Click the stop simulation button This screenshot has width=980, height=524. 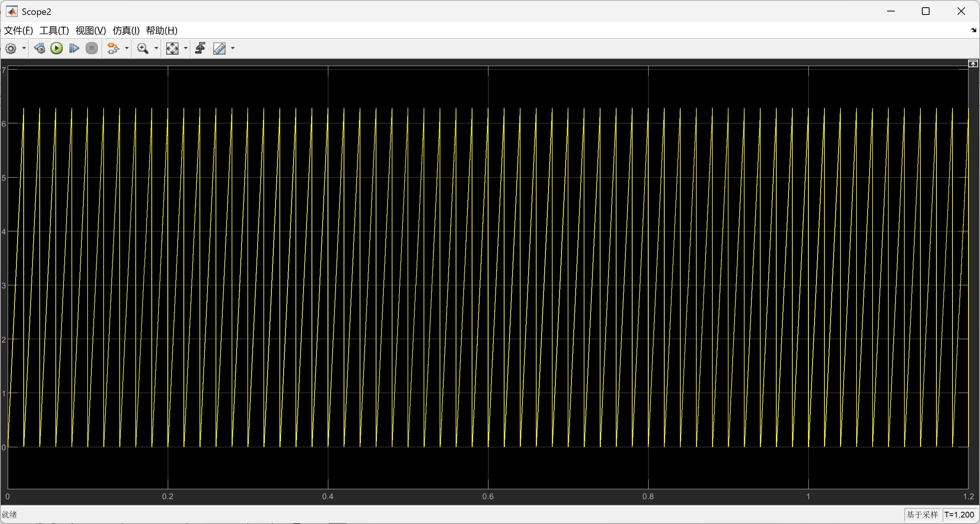(92, 49)
